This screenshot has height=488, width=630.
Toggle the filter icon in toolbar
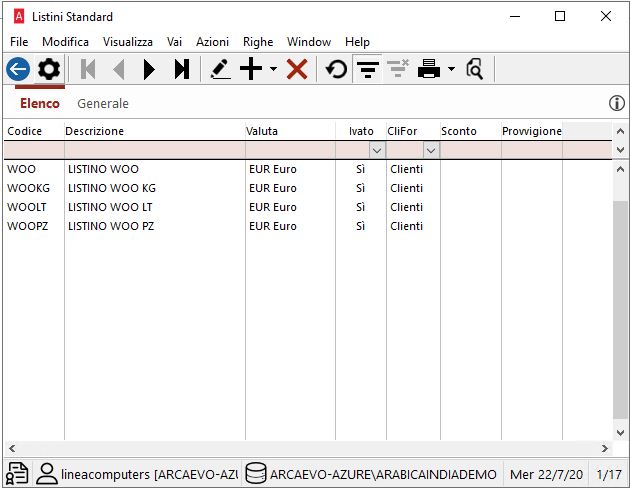[368, 69]
